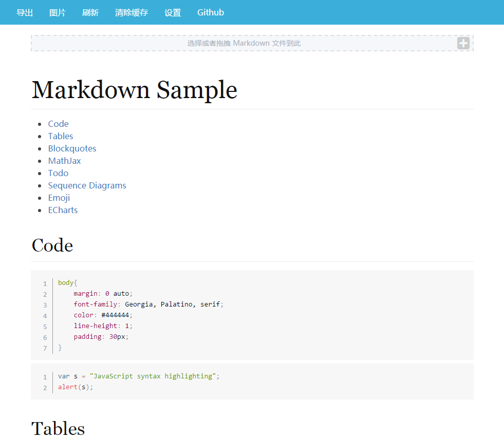The height and width of the screenshot is (438, 504).
Task: Click the 'color: #444444;' code line
Action: 103,315
